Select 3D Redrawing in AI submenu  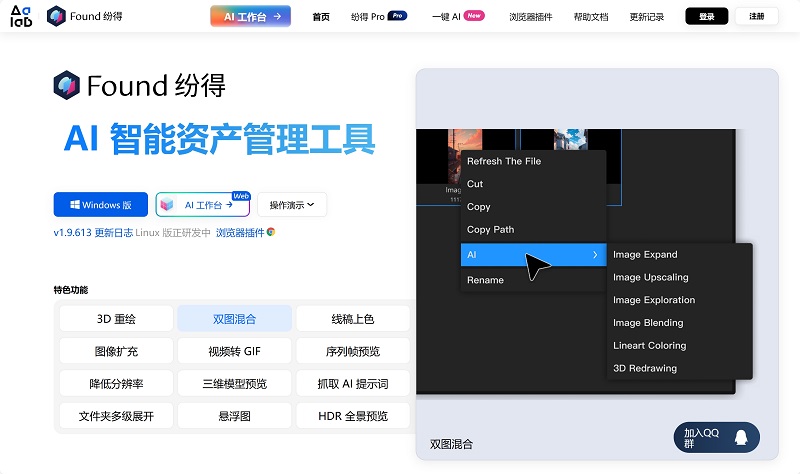[680, 368]
